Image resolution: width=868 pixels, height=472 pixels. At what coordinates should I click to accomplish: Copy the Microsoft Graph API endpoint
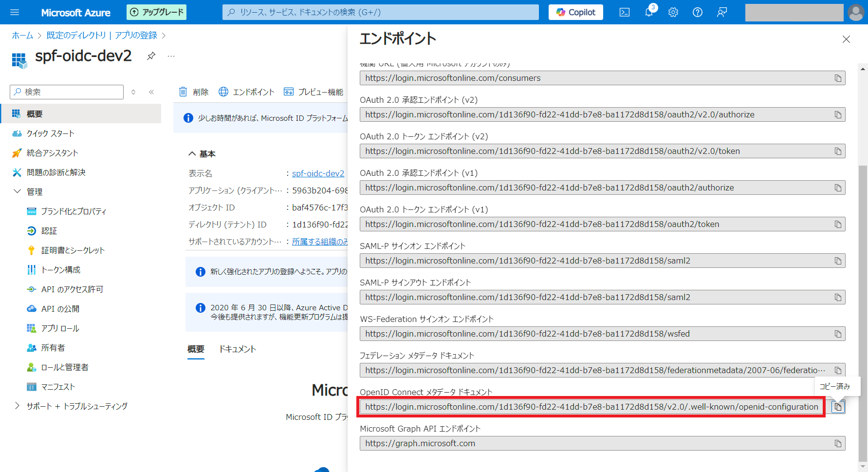[838, 443]
